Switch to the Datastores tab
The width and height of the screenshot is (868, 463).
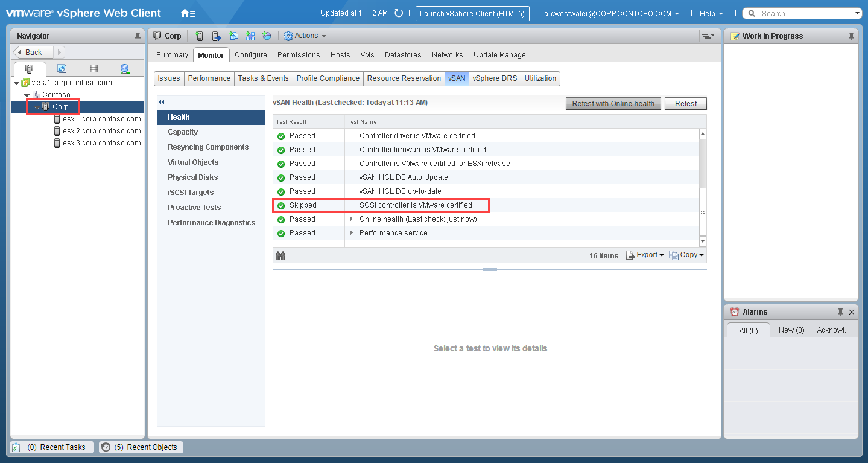pyautogui.click(x=403, y=55)
